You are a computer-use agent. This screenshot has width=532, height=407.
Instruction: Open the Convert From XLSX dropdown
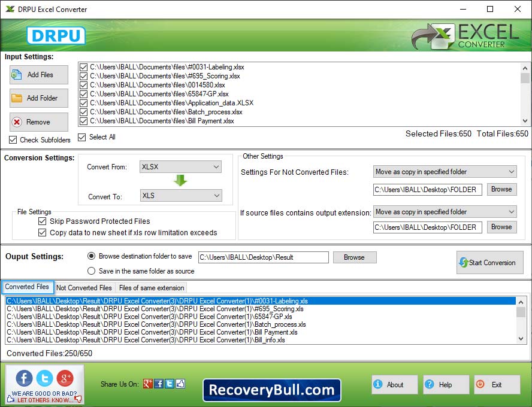180,167
